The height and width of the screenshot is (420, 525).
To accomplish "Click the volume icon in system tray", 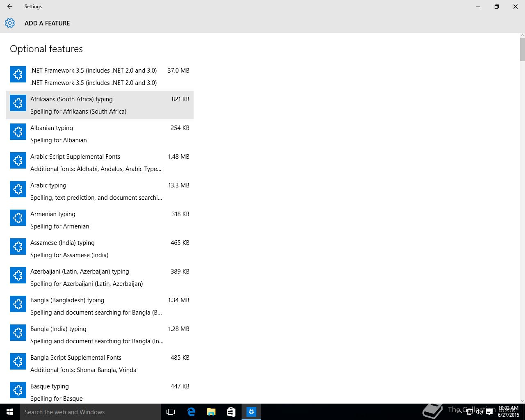I will 479,412.
